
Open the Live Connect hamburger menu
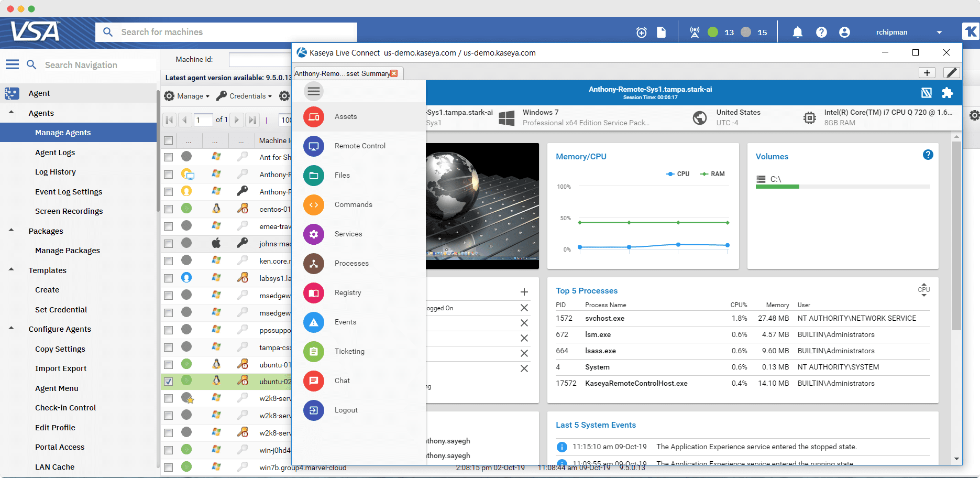313,91
